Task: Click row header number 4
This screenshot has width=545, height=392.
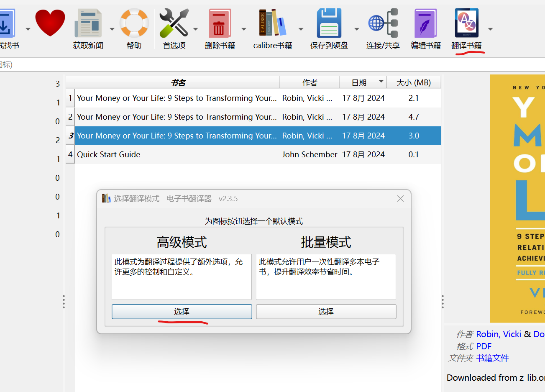Action: [70, 154]
